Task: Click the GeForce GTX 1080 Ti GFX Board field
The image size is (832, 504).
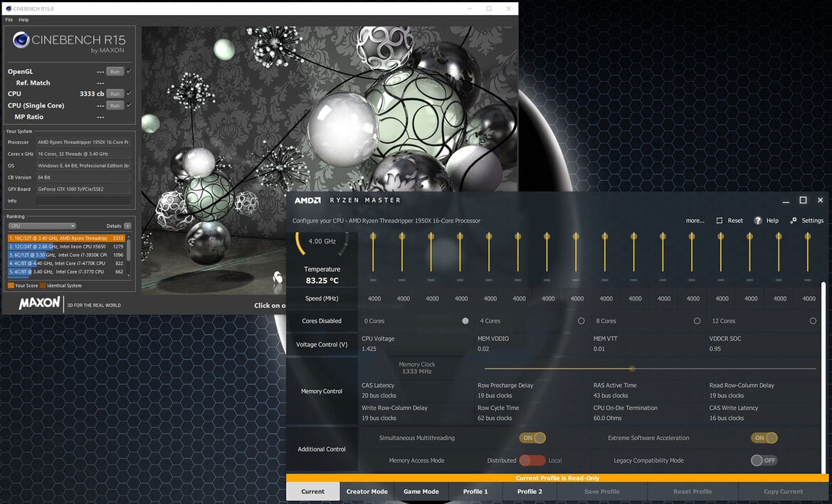Action: pos(83,189)
